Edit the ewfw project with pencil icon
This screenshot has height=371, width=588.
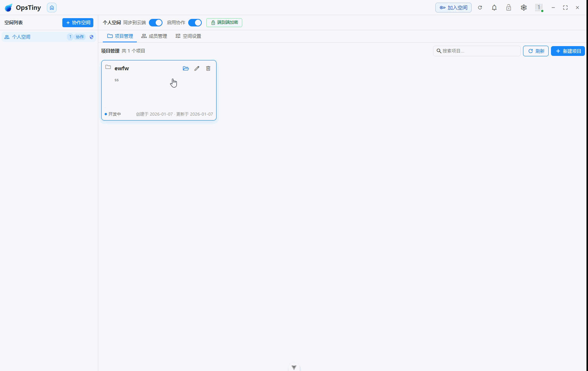tap(197, 68)
